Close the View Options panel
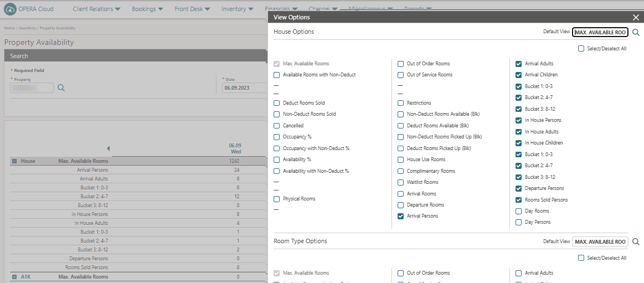The height and width of the screenshot is (283, 644). coord(636,17)
